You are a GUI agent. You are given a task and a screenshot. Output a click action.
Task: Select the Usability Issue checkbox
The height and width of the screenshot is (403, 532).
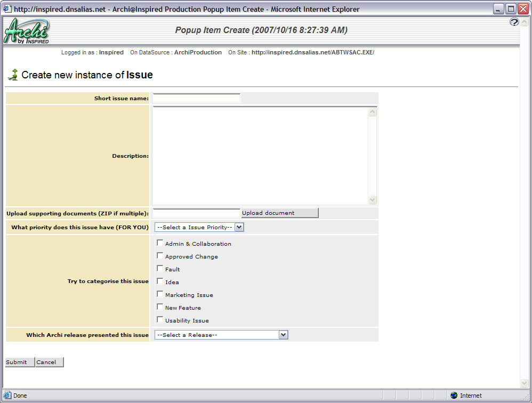coord(160,319)
